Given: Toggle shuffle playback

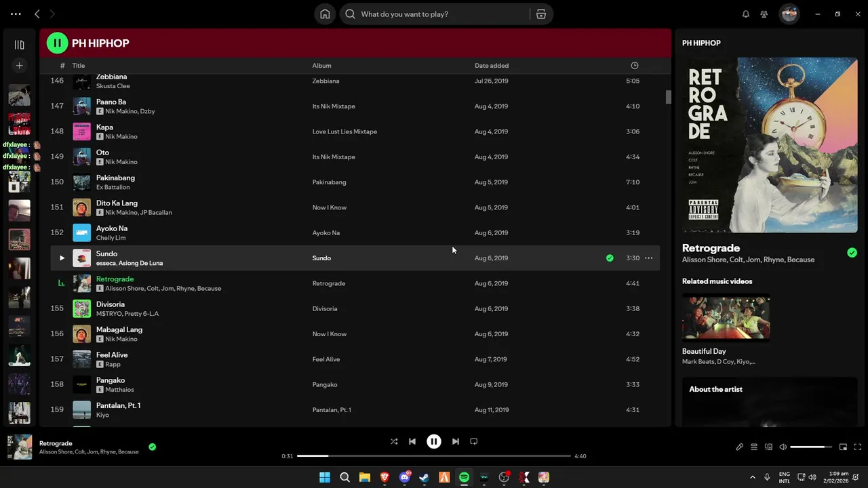Looking at the screenshot, I should coord(394,441).
